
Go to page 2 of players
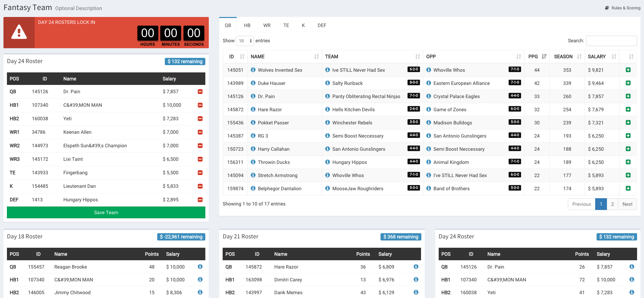612,204
